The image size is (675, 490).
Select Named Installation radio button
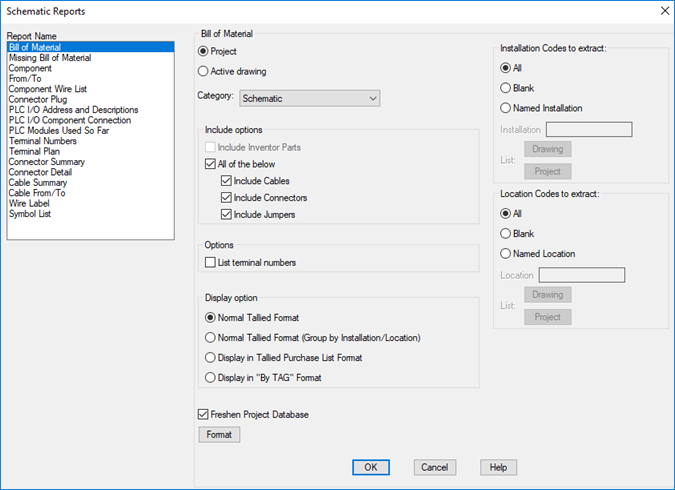coord(505,108)
